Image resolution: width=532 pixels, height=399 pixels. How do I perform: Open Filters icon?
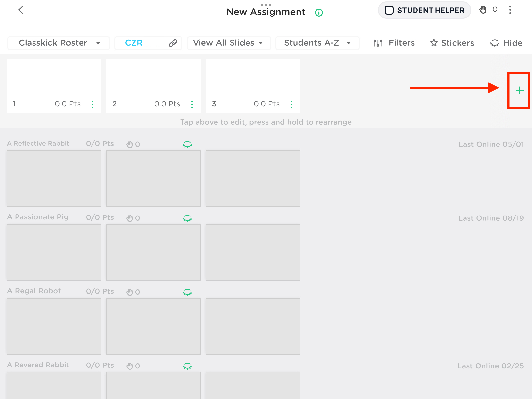(378, 43)
